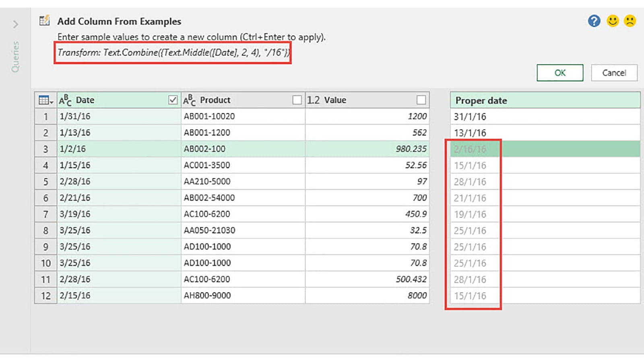Select row number 7 in the grid

point(45,214)
